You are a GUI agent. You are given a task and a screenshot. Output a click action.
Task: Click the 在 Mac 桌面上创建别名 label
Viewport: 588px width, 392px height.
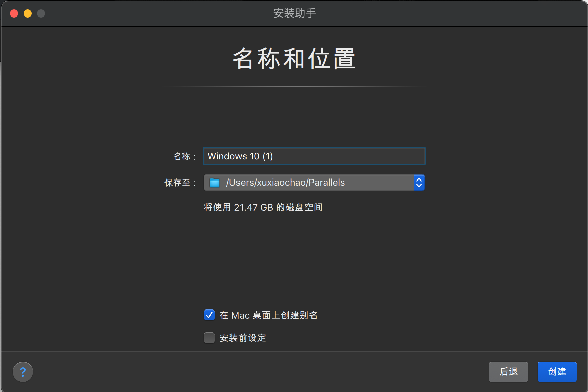(x=268, y=315)
